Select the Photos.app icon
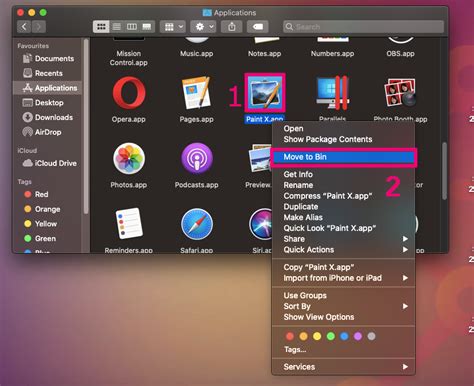Image resolution: width=474 pixels, height=386 pixels. (129, 159)
